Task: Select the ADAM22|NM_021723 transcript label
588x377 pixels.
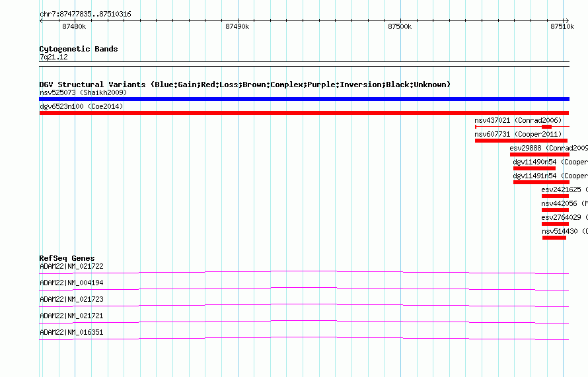Action: (71, 300)
